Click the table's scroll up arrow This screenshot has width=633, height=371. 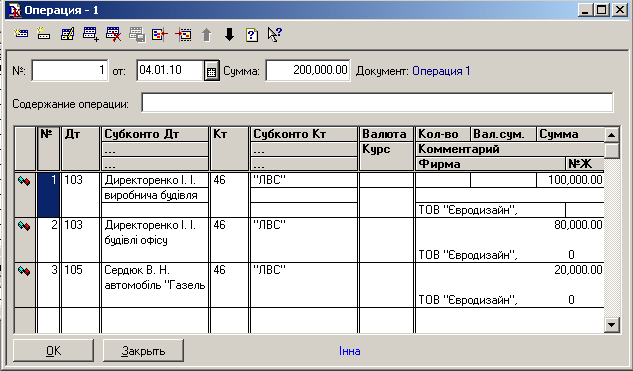tap(612, 135)
